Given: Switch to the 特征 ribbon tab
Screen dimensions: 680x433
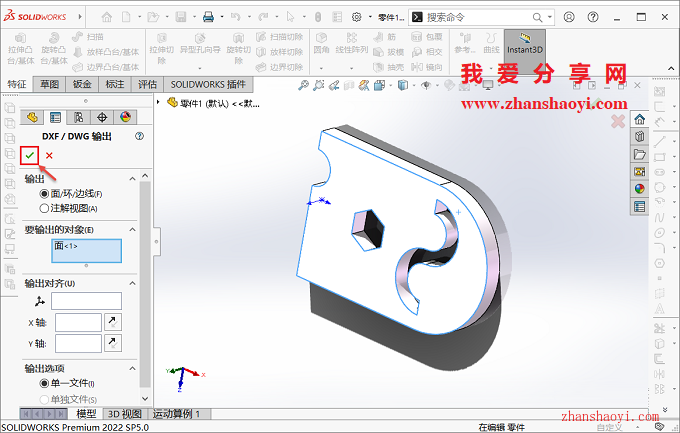Looking at the screenshot, I should pos(17,84).
